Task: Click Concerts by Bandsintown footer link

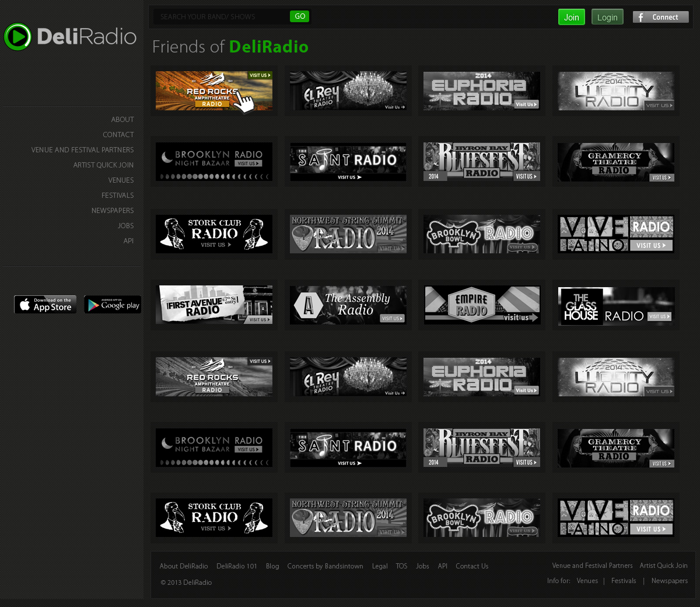Action: [325, 566]
